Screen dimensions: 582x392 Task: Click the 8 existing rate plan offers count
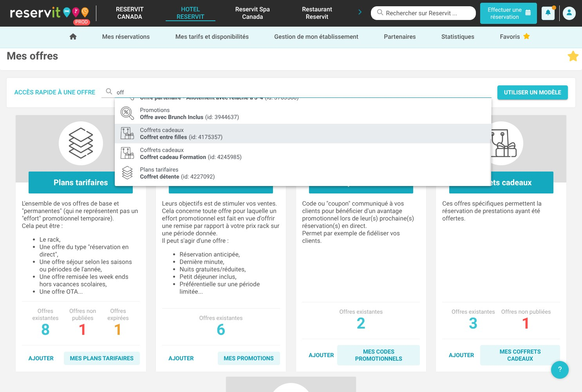45,330
